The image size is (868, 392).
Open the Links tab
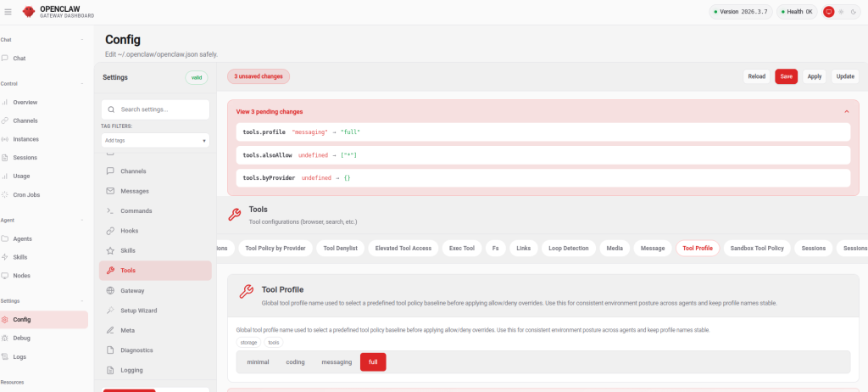tap(523, 249)
